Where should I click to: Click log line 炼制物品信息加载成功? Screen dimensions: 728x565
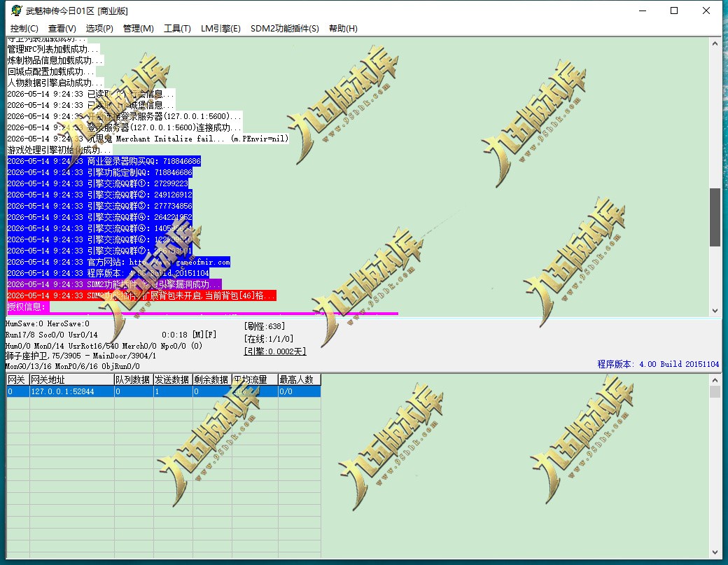55,60
